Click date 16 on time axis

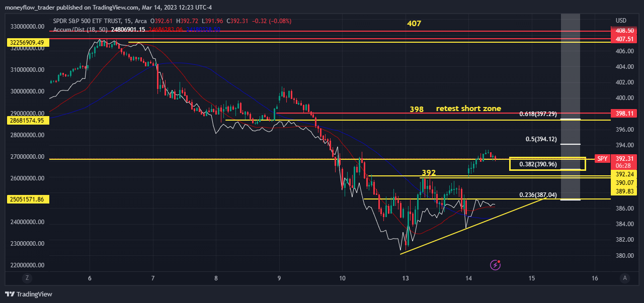coord(595,278)
